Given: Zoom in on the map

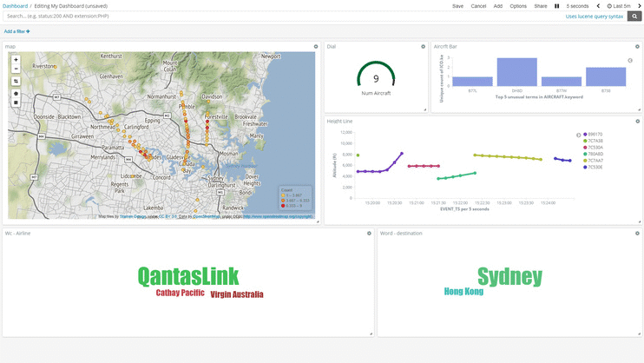Looking at the screenshot, I should (16, 60).
